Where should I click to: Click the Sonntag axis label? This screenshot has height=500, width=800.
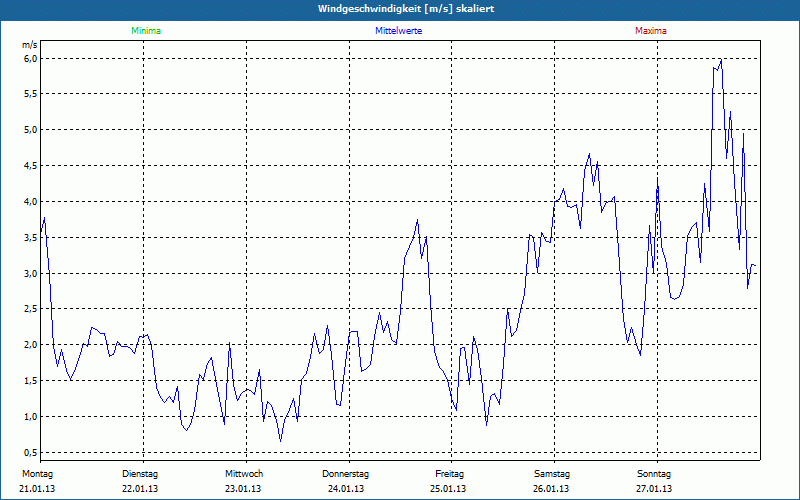click(654, 474)
